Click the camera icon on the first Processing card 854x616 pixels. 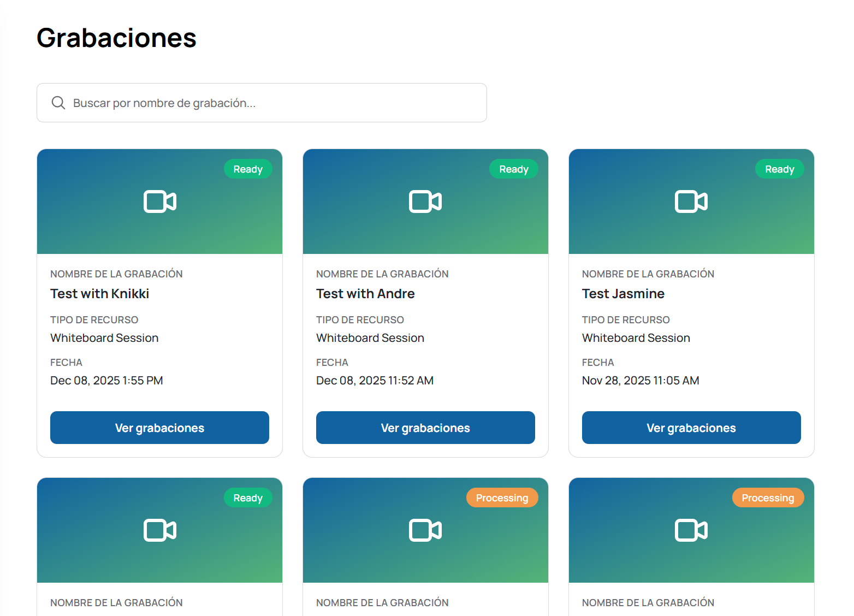[x=425, y=530]
